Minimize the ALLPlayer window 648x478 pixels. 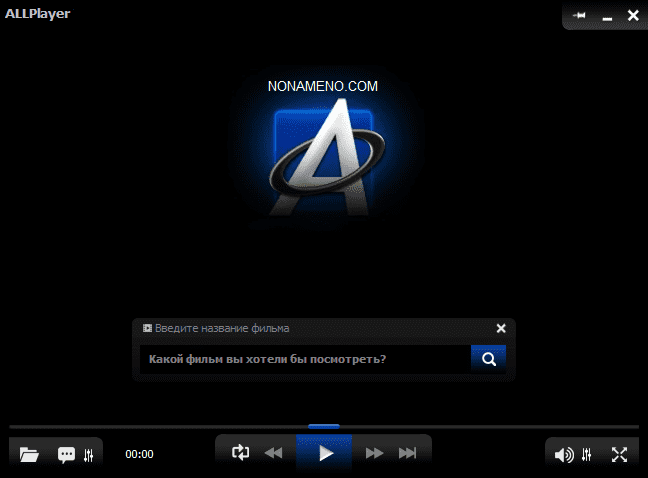[607, 16]
